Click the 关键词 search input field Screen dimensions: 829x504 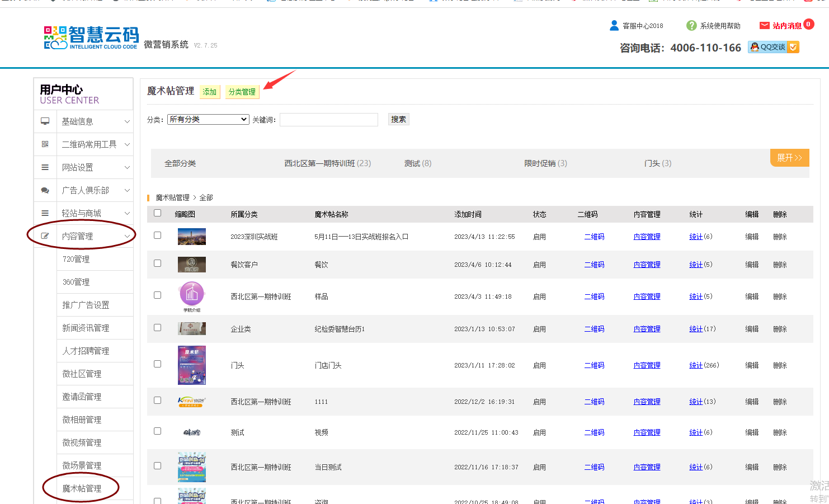pos(329,120)
